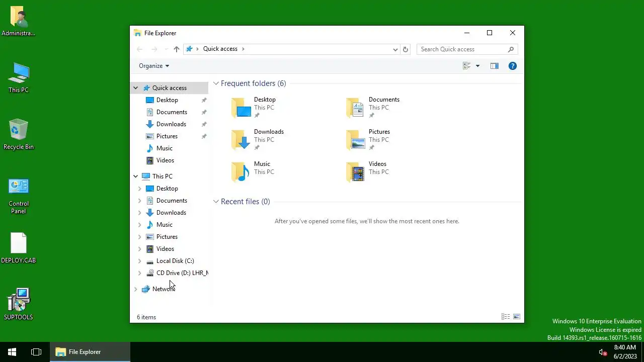
Task: Collapse the Recent files group
Action: pyautogui.click(x=216, y=202)
